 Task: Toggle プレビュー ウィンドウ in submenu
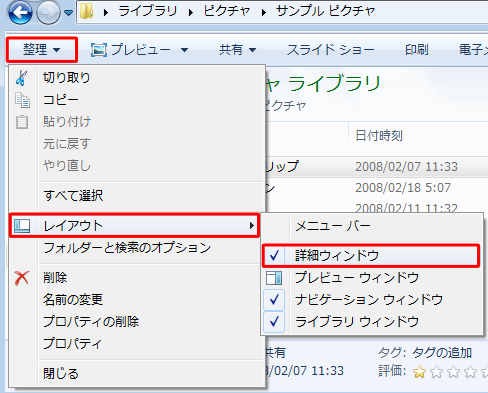372,278
